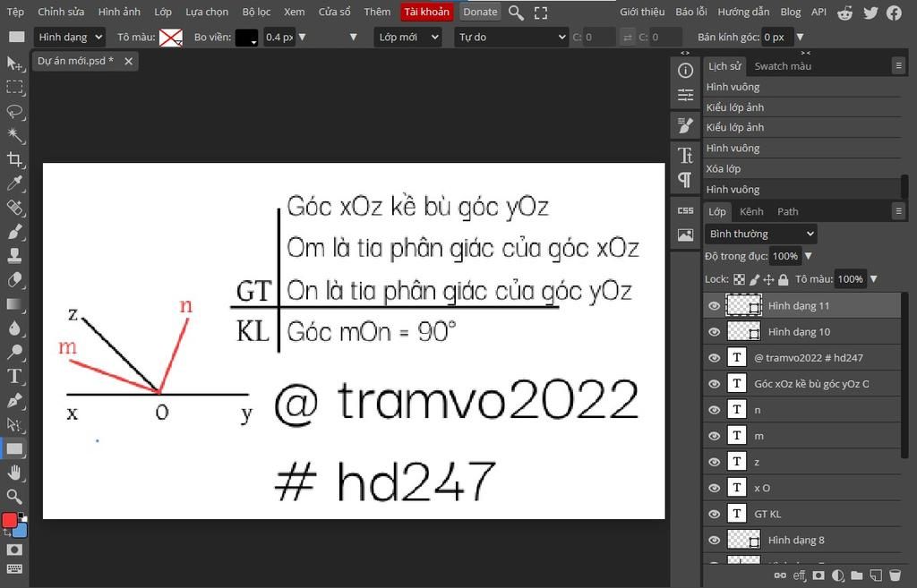The width and height of the screenshot is (917, 588).
Task: Toggle visibility of layer n
Action: coord(714,410)
